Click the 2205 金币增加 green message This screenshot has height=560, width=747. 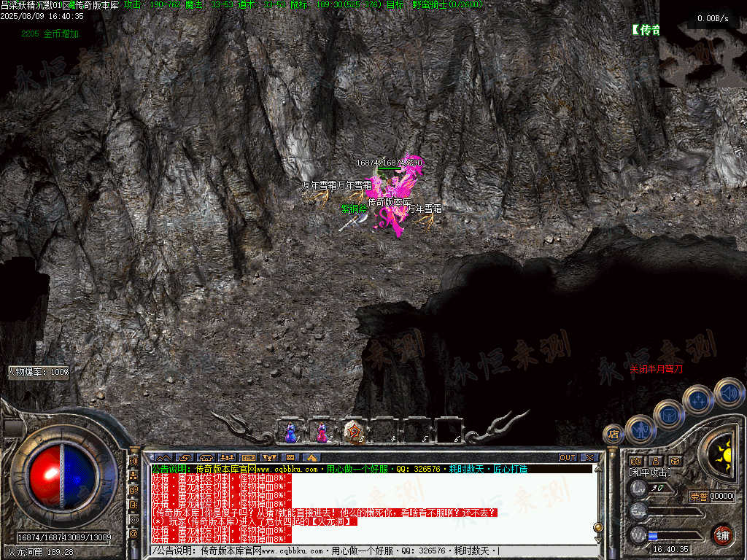(51, 34)
